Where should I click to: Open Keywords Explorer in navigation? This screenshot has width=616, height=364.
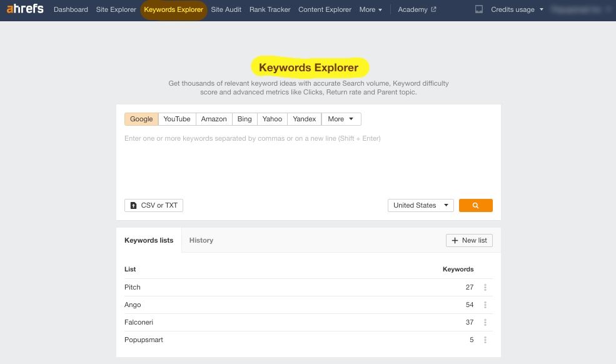[173, 9]
